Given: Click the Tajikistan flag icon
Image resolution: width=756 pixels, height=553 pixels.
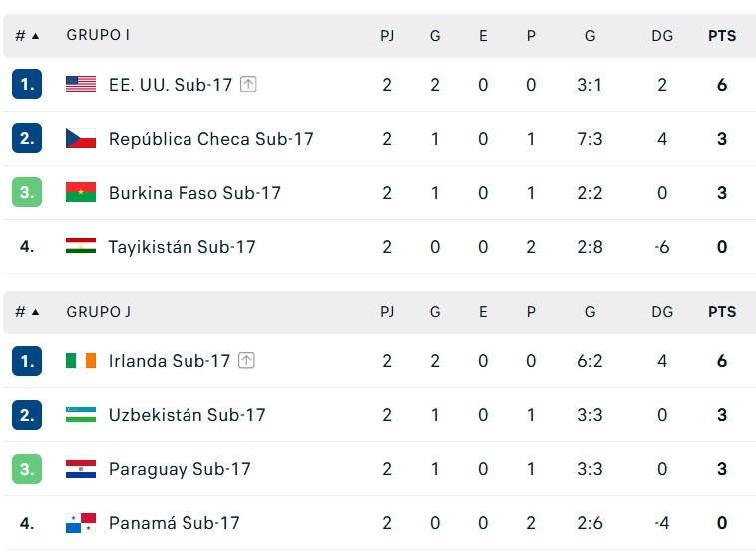Looking at the screenshot, I should (x=81, y=247).
